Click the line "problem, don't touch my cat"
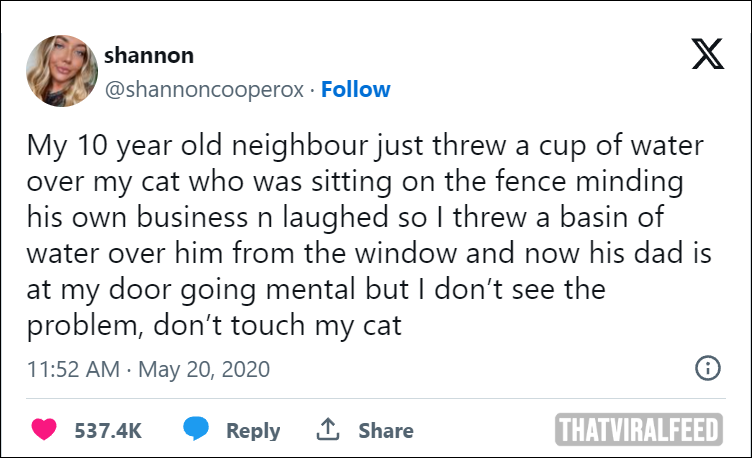Screen dimensions: 752x458 pyautogui.click(x=214, y=326)
